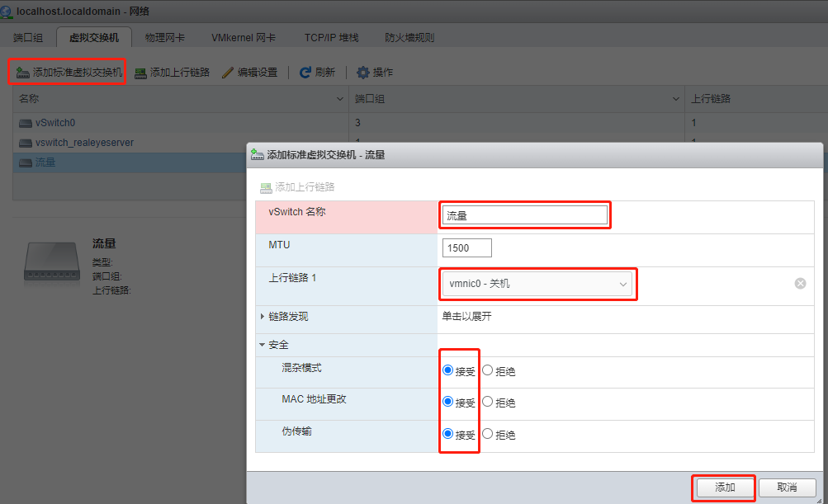This screenshot has height=504, width=828.
Task: Click the 上行链路 column header
Action: tap(711, 99)
